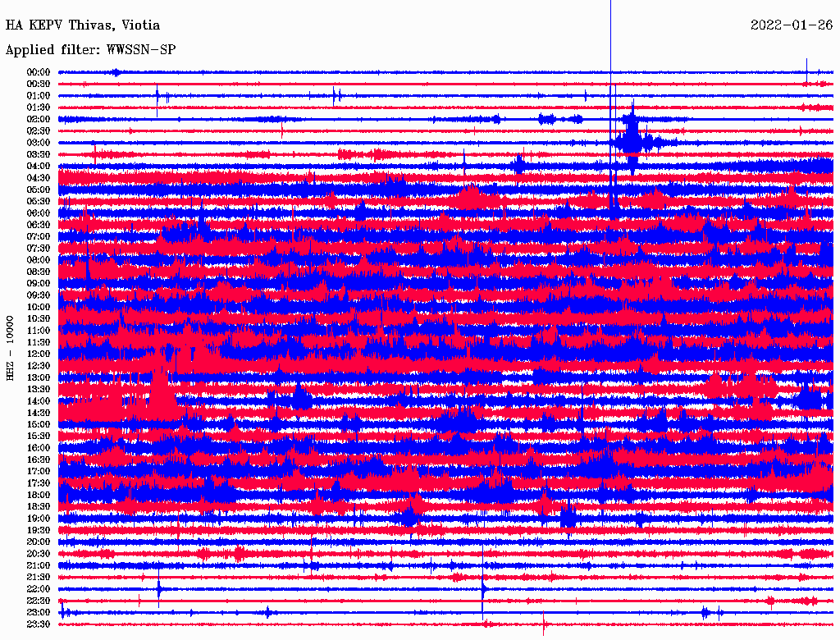Click the '14:00' time label
Screen dimensions: 840x640
coord(39,401)
